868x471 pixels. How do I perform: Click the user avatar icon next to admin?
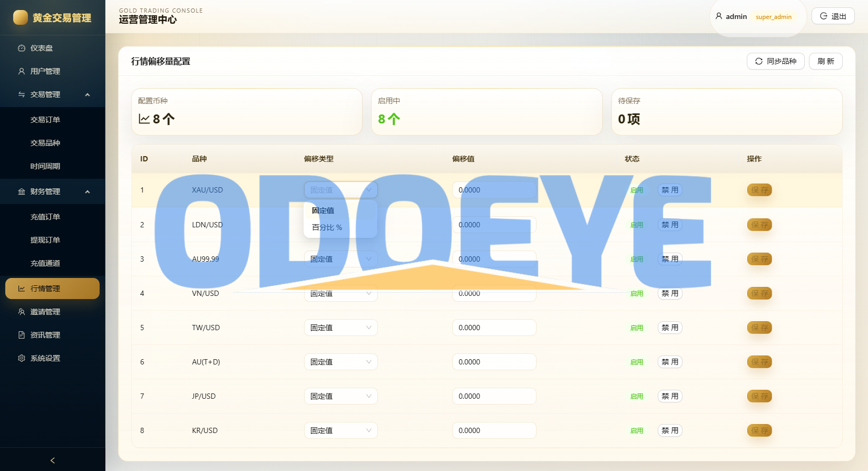click(719, 16)
